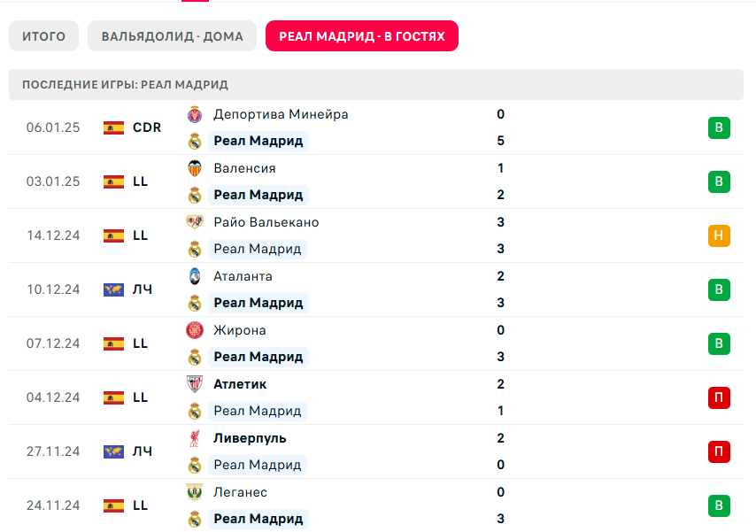
Task: Open the РЕАЛ МАДРИД - В ГОСТЯХ tab
Action: pyautogui.click(x=361, y=36)
